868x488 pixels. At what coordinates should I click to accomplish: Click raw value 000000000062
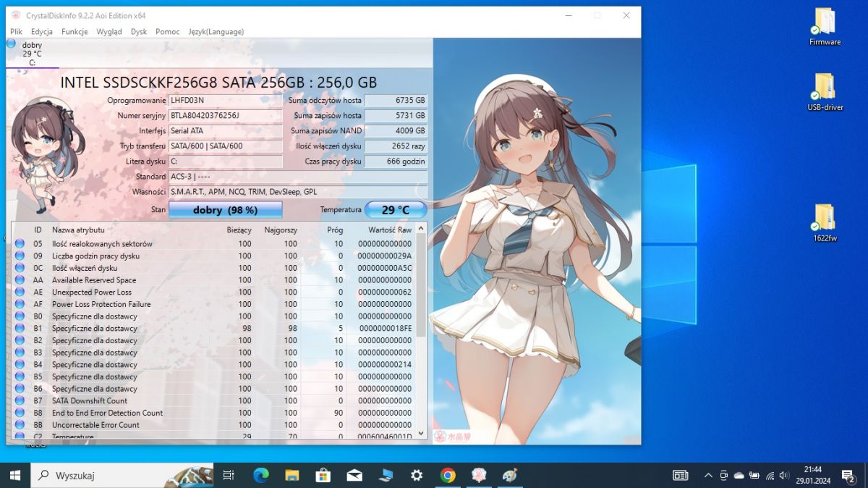pos(385,292)
